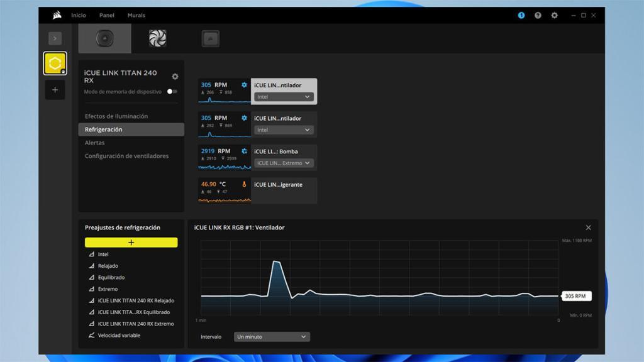The height and width of the screenshot is (362, 644).
Task: Click the first fan's gear icon
Action: click(245, 85)
